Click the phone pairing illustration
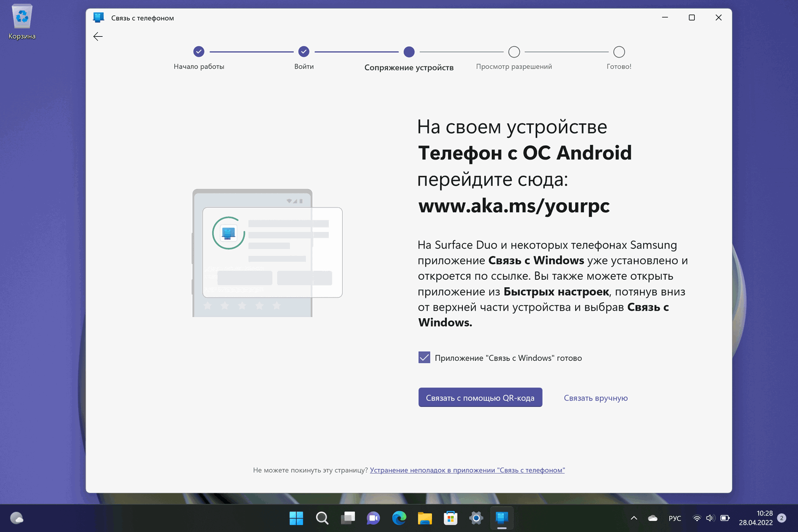 (x=267, y=253)
